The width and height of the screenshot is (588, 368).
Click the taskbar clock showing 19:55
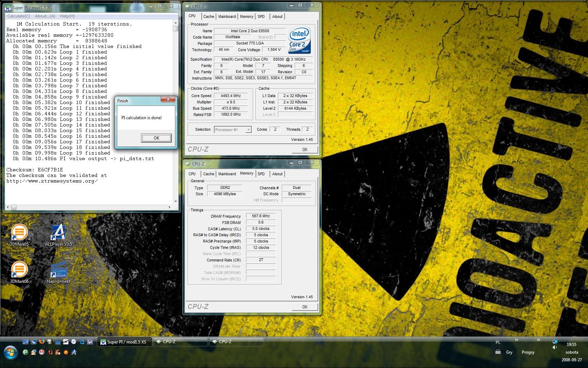tap(571, 345)
